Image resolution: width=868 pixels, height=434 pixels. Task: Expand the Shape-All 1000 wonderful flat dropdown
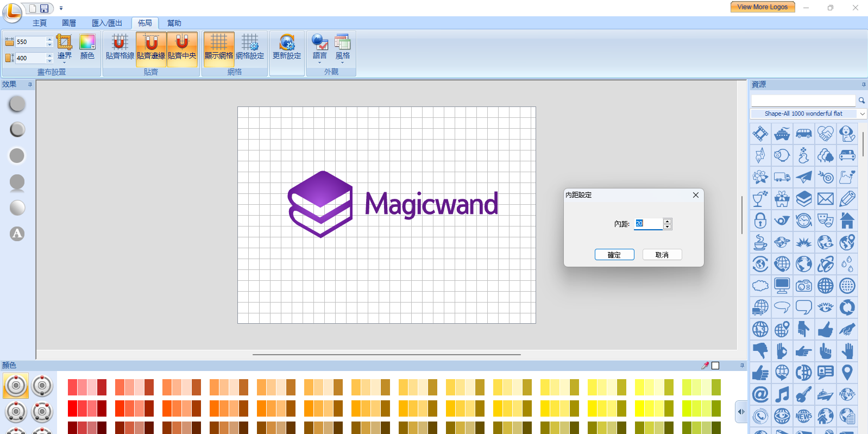862,114
